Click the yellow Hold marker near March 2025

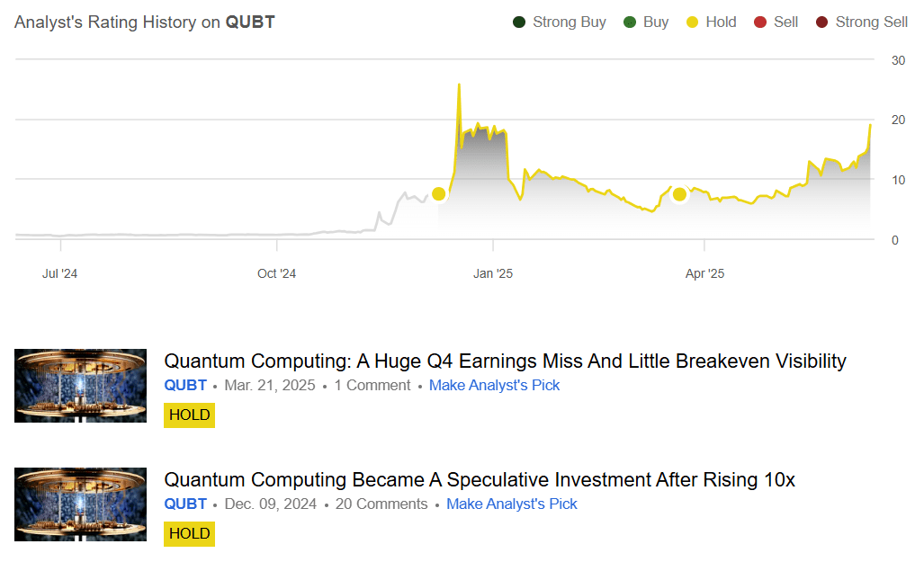tap(679, 194)
